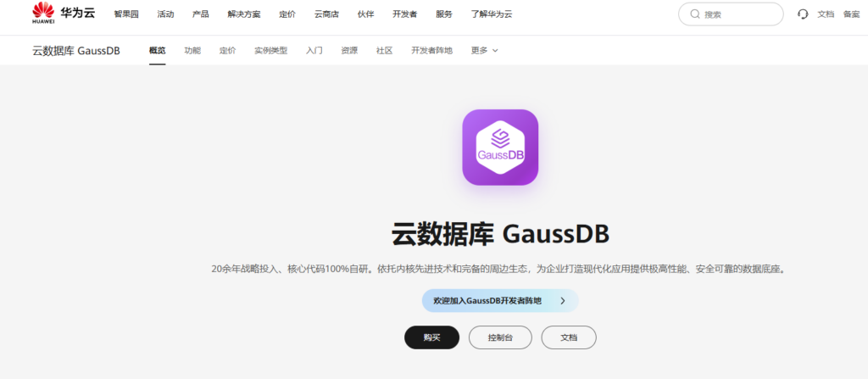Select the 定价 tab under GaussDB
The width and height of the screenshot is (868, 379).
tap(227, 50)
